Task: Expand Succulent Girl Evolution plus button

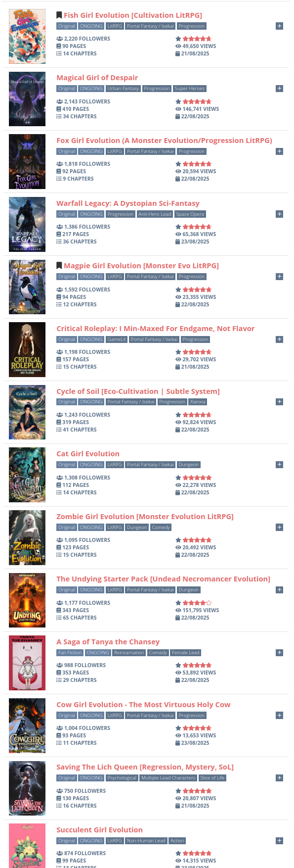Action: (279, 841)
